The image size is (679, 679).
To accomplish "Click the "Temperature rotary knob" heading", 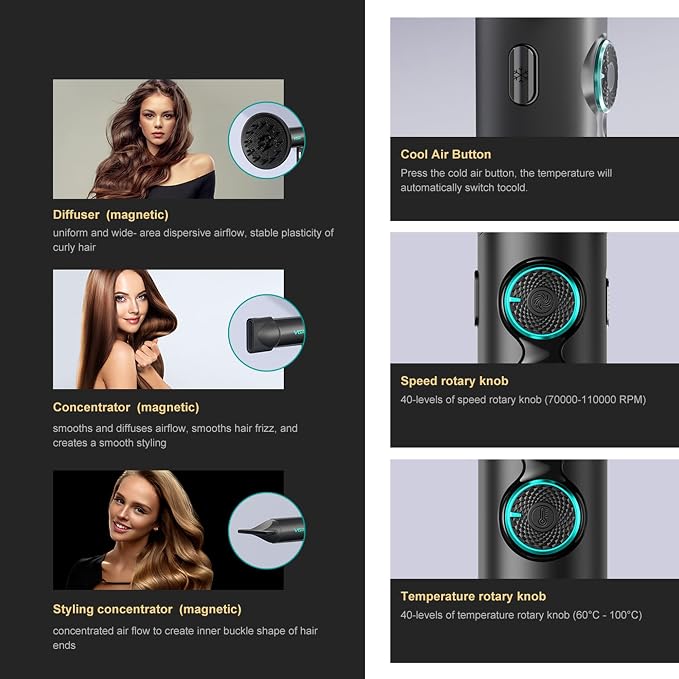I will (473, 596).
